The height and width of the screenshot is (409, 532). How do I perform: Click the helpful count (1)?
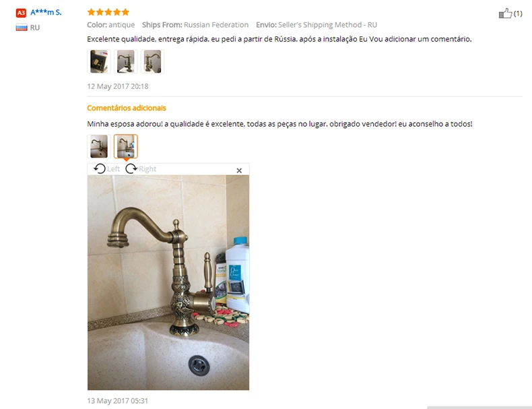pyautogui.click(x=518, y=13)
